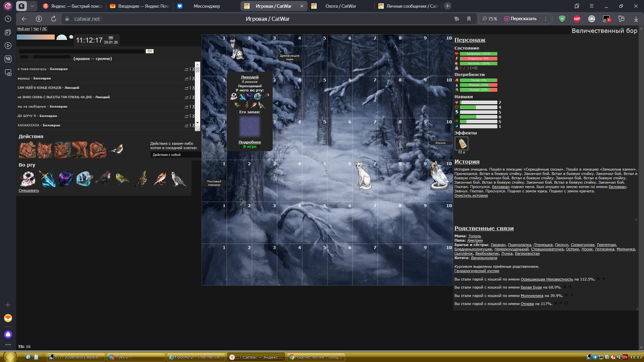Open the Чат link in top menu
This screenshot has height=362, width=644.
(x=36, y=29)
